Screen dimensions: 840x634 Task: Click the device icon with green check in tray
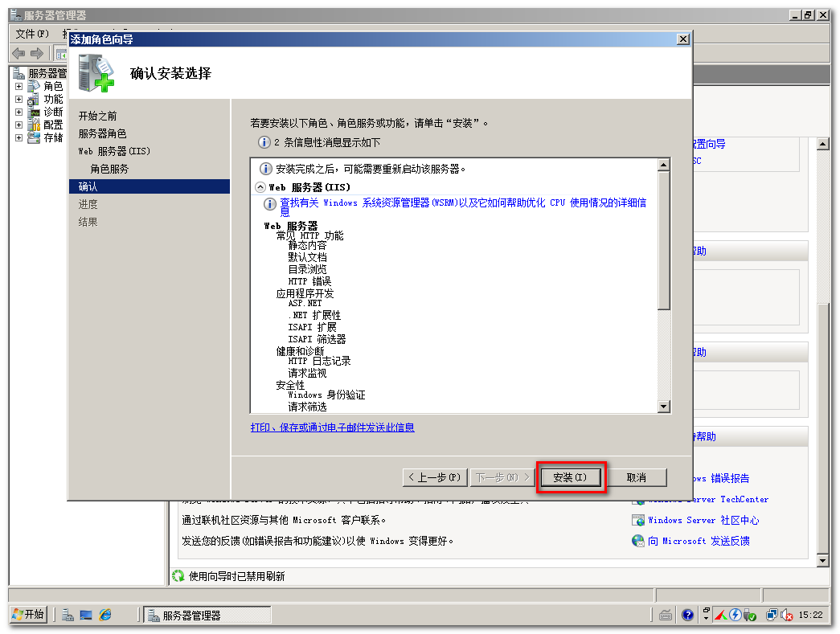click(x=749, y=616)
